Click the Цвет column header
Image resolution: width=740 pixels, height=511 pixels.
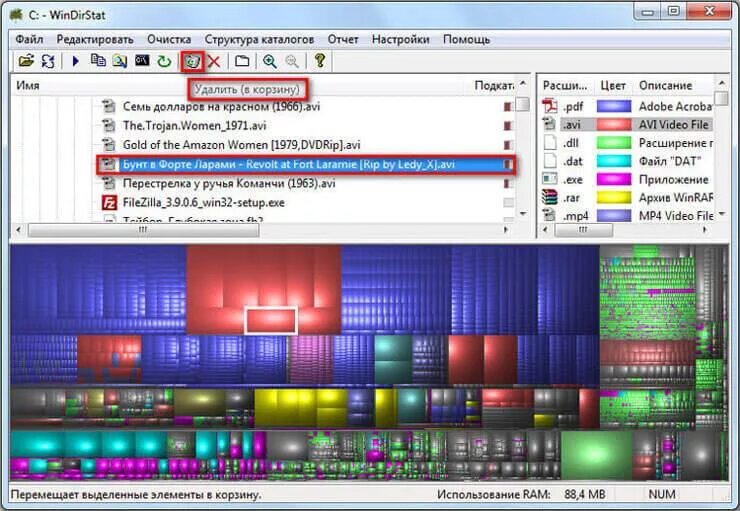[x=613, y=85]
